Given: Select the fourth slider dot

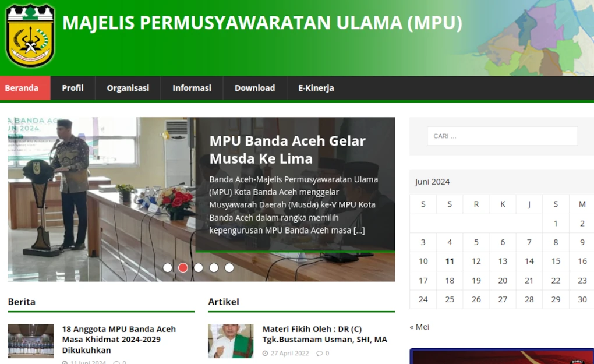Looking at the screenshot, I should (x=214, y=268).
